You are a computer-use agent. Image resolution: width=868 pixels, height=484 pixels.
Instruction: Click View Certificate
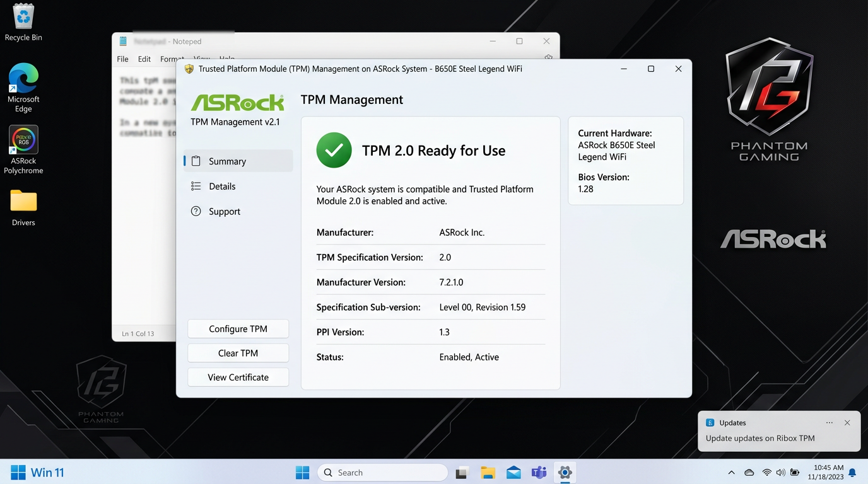pos(238,377)
